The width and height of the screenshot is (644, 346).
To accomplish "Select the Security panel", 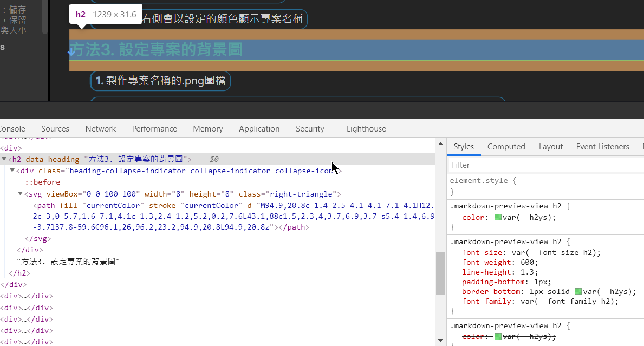I will [310, 128].
